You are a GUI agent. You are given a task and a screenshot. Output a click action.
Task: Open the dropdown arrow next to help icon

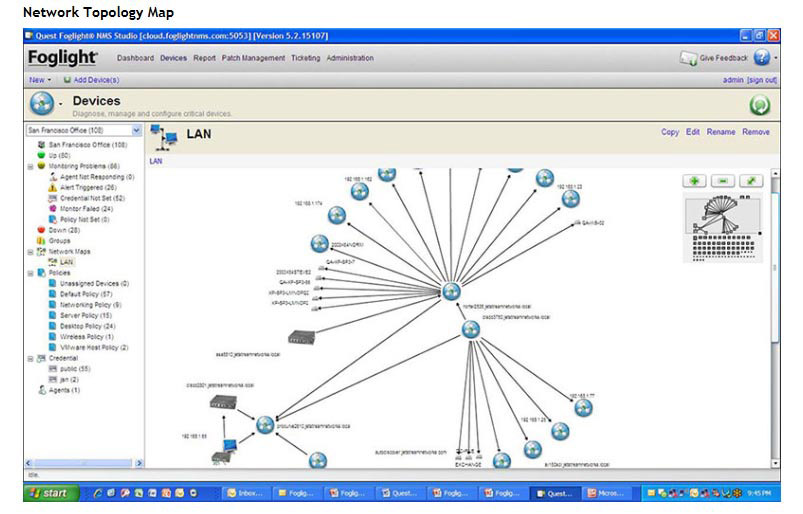click(x=775, y=58)
